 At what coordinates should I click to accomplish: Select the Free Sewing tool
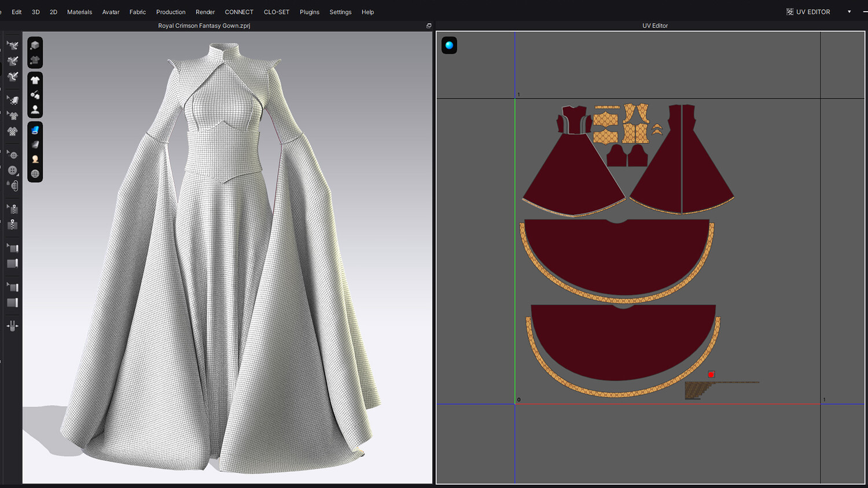coord(13,76)
